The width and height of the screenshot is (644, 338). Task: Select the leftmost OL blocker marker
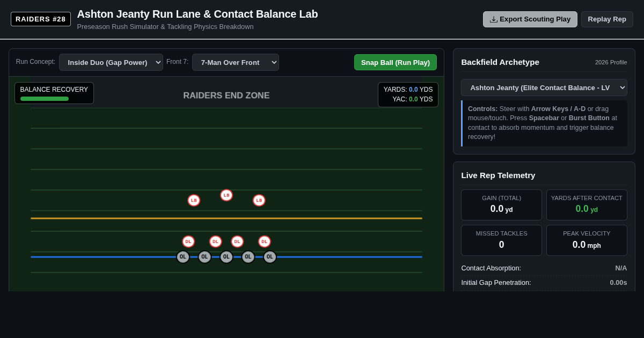click(x=183, y=257)
